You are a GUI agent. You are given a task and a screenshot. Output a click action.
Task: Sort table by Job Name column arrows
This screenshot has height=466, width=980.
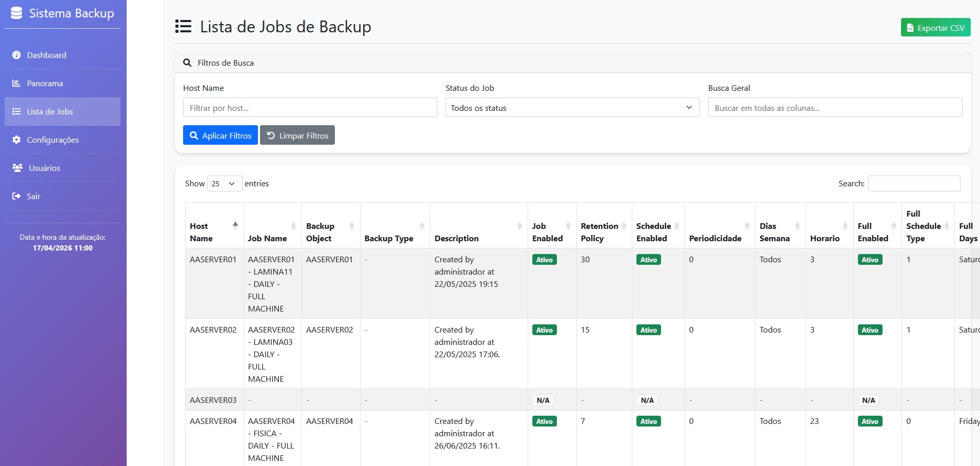[x=294, y=226]
